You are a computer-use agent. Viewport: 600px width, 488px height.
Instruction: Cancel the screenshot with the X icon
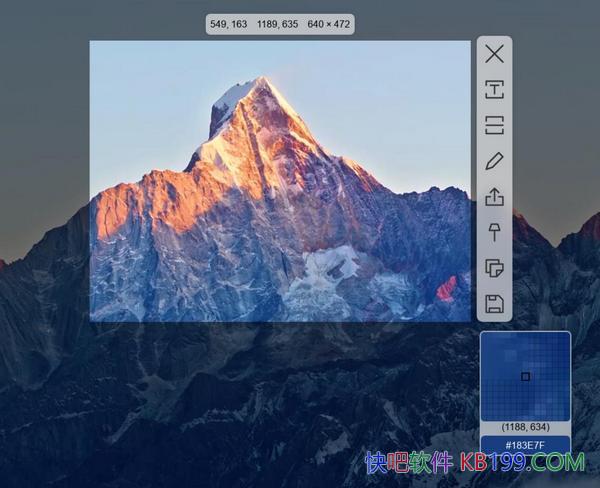click(494, 54)
